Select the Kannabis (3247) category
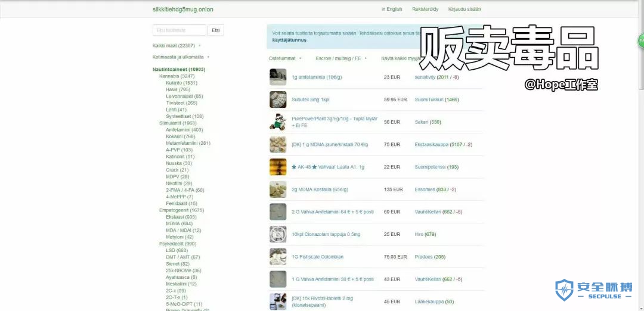The image size is (644, 311). point(177,76)
